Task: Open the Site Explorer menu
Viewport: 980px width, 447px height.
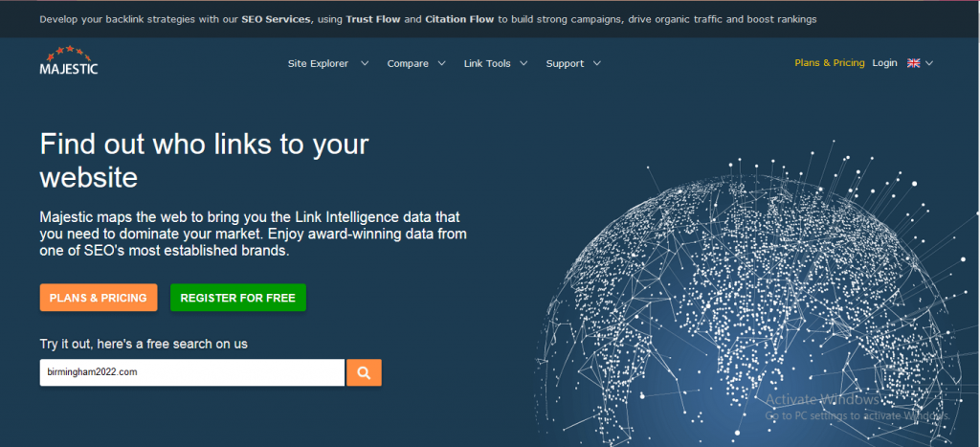Action: [318, 64]
